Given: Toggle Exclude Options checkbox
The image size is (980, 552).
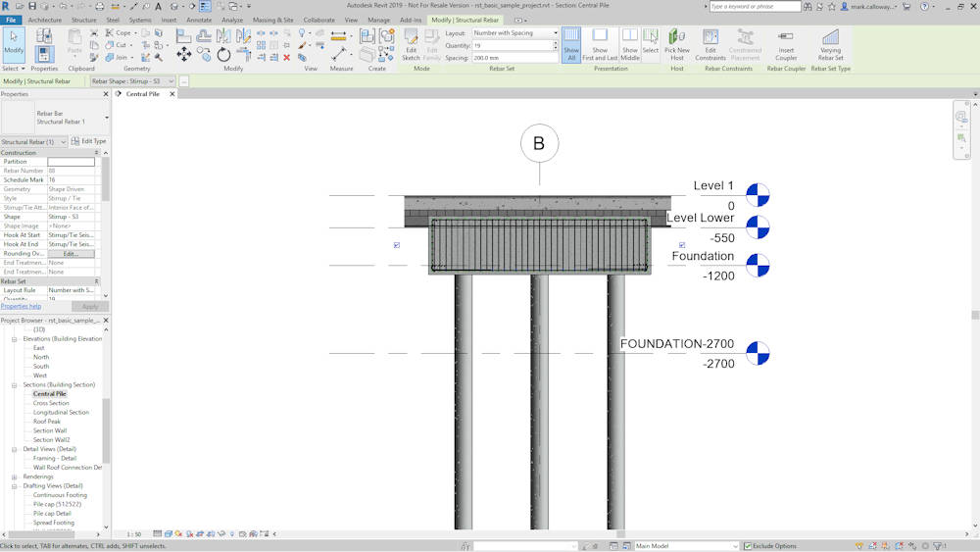Looking at the screenshot, I should tap(748, 546).
